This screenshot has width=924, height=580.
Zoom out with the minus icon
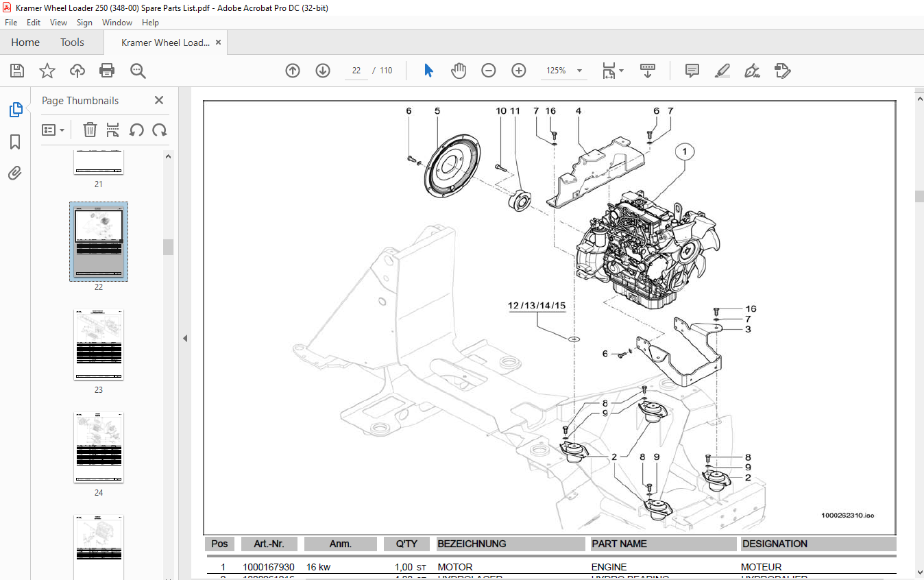[x=489, y=71]
